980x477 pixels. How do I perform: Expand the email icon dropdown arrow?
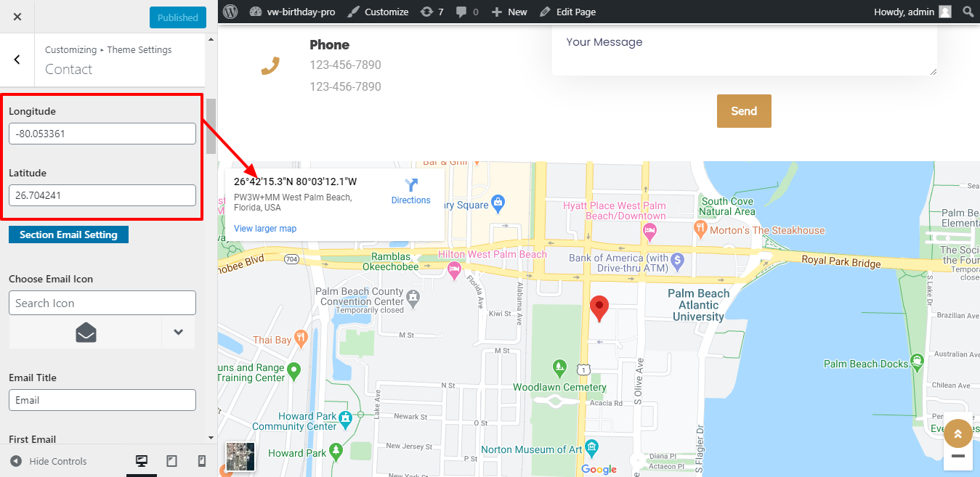178,333
